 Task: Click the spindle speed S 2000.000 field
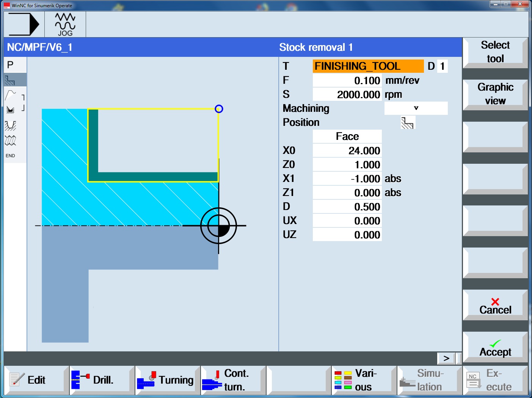[x=347, y=94]
